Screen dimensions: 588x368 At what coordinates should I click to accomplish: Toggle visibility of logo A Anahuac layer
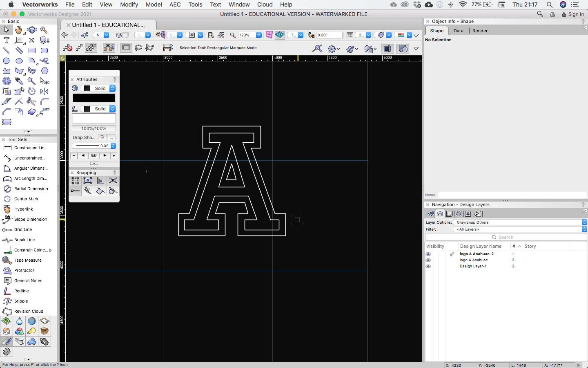coord(428,260)
